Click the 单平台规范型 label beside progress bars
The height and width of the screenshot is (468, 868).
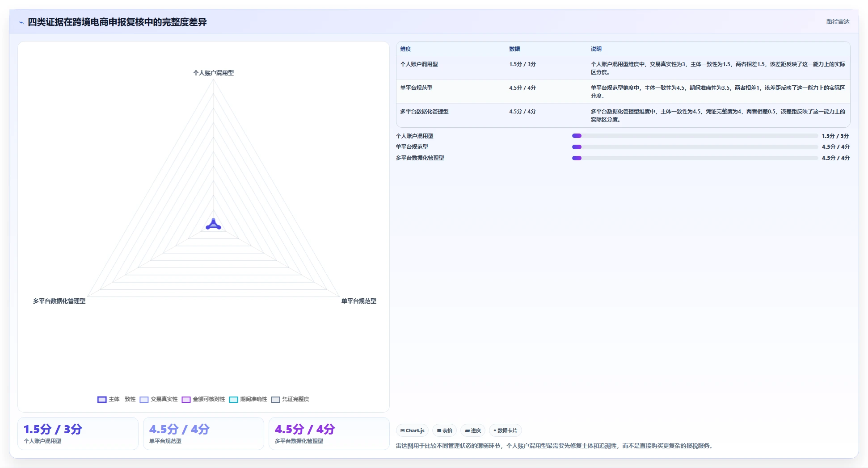(x=412, y=147)
